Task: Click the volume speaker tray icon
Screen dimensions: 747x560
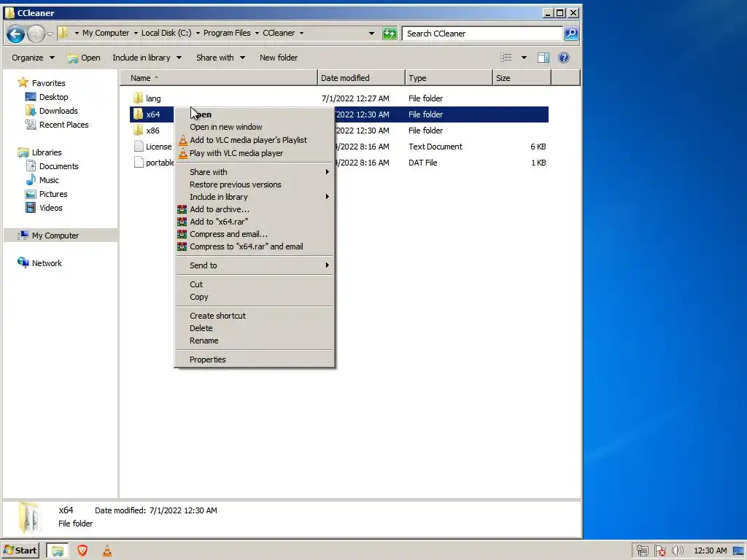Action: click(677, 551)
